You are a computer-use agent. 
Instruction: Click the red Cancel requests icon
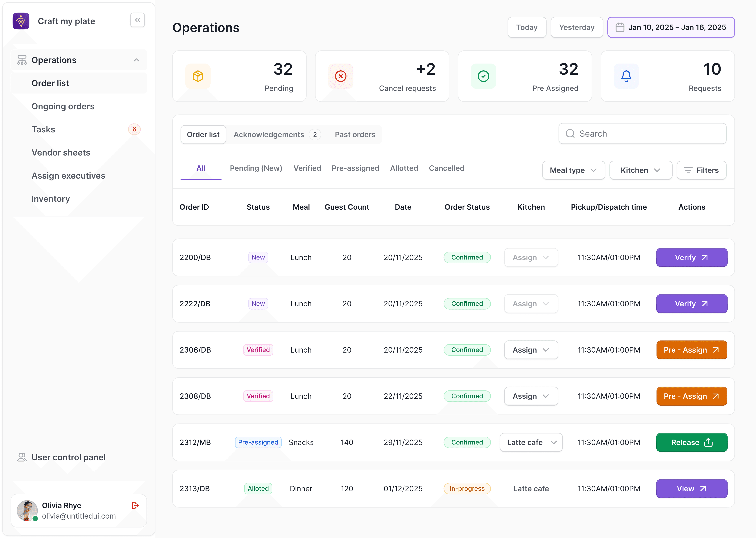(341, 76)
